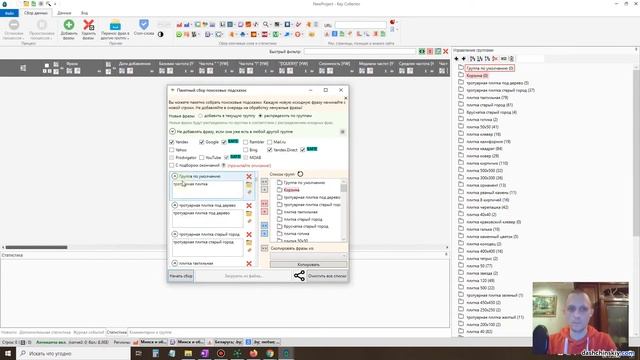Click the Chrome icon in the taskbar
The height and width of the screenshot is (360, 640).
(x=270, y=353)
